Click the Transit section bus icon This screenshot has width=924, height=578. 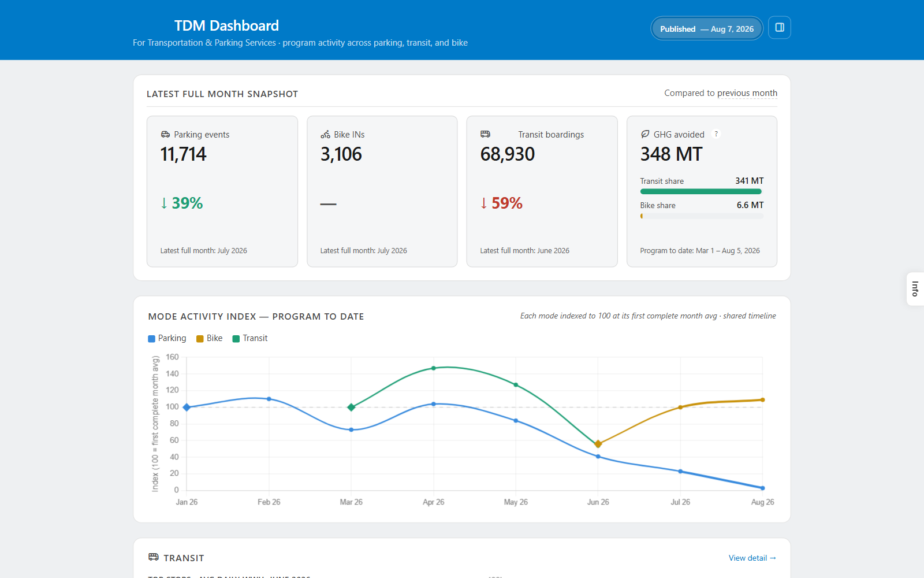(154, 557)
